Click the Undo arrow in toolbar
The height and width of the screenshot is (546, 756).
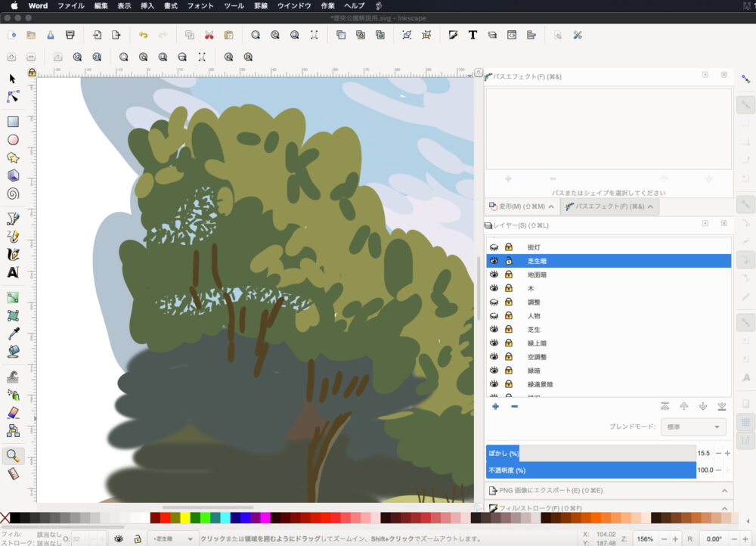(x=143, y=35)
